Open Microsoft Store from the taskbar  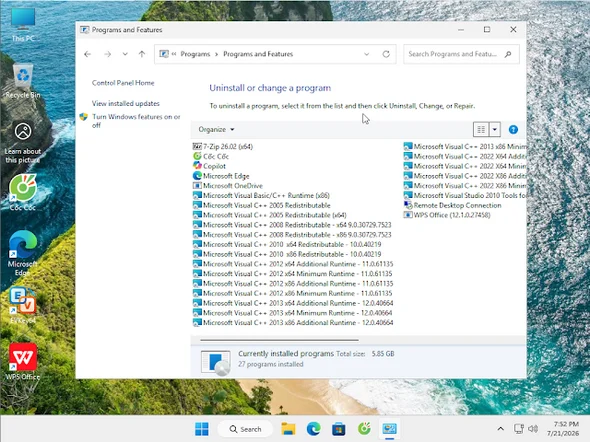click(x=339, y=429)
